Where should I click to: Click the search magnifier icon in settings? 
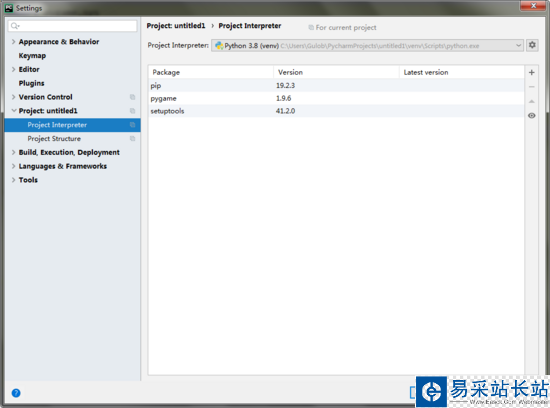[x=15, y=26]
